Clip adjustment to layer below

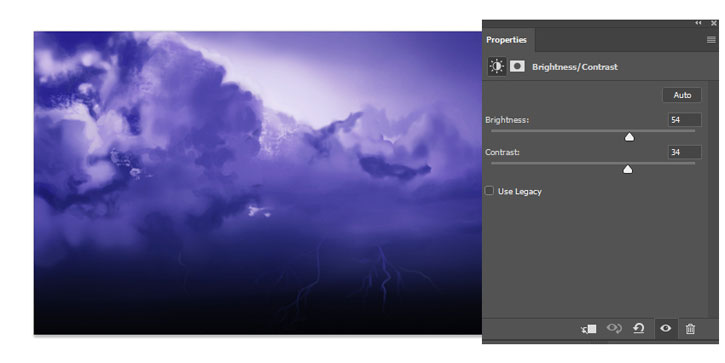[589, 329]
